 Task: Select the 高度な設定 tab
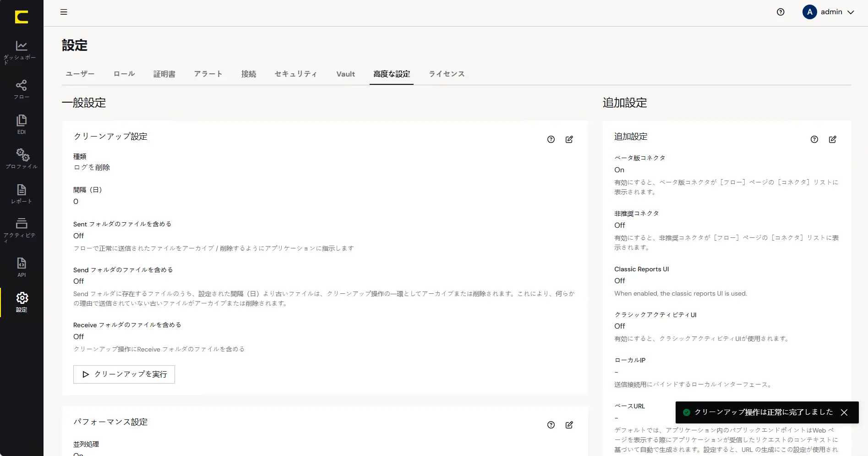(x=392, y=74)
